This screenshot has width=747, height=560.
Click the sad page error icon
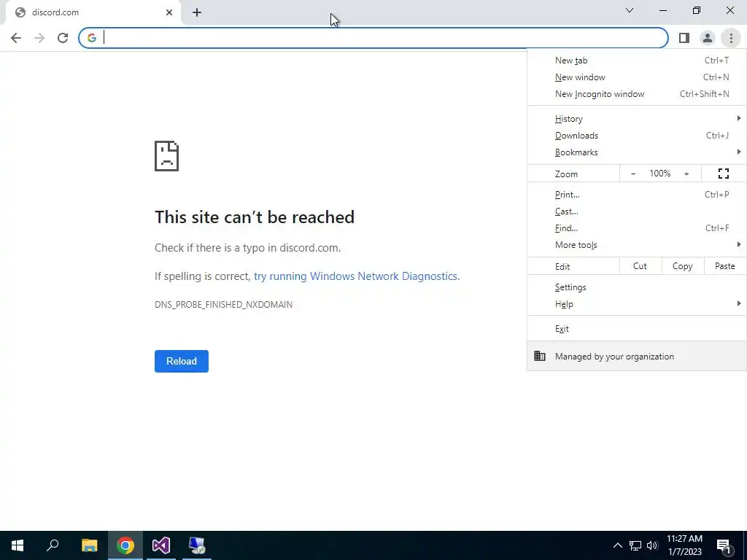tap(167, 156)
